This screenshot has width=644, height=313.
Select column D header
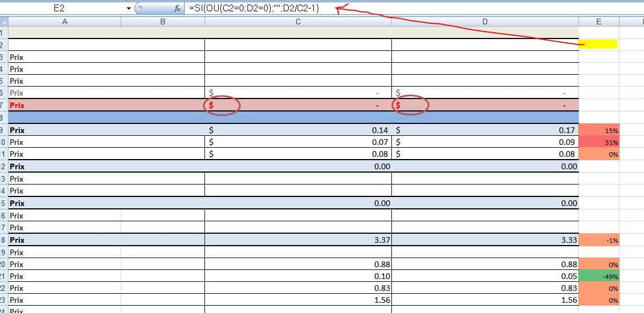(x=485, y=22)
